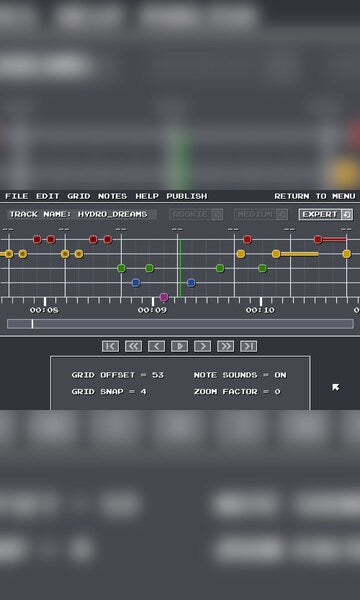Select the Expert difficulty toggle

tap(326, 214)
